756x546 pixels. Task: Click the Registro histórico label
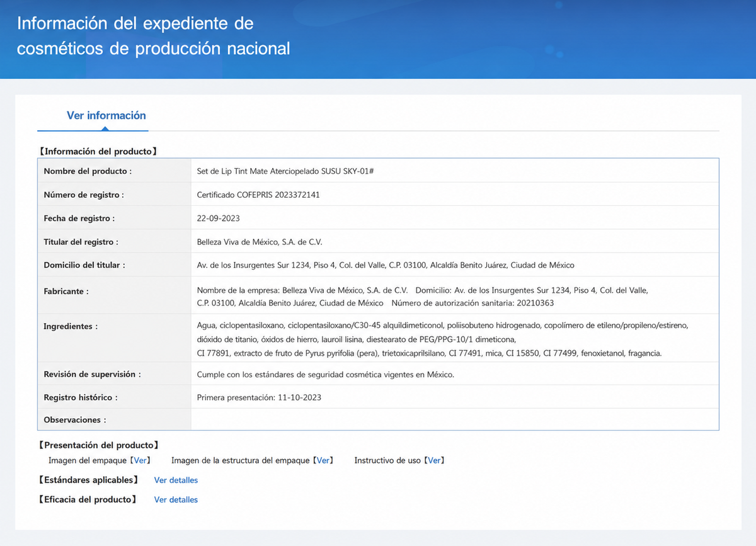coord(81,398)
